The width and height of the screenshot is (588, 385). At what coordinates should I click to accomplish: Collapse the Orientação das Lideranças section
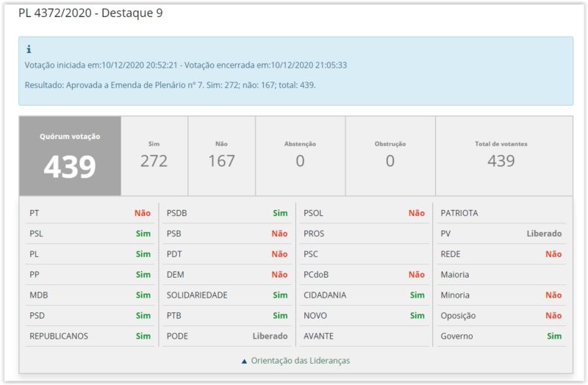click(x=300, y=360)
